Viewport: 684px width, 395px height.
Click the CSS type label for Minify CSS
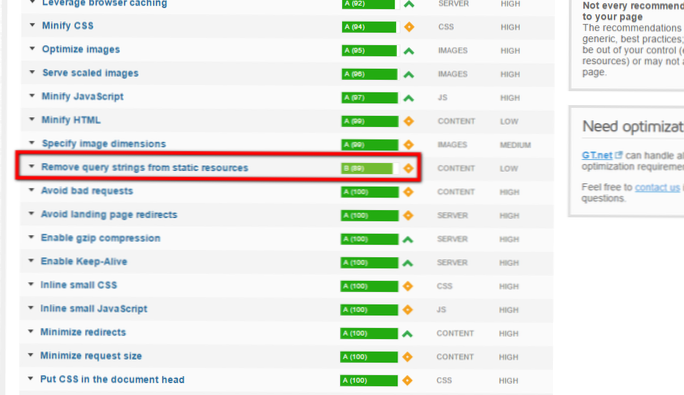coord(446,27)
